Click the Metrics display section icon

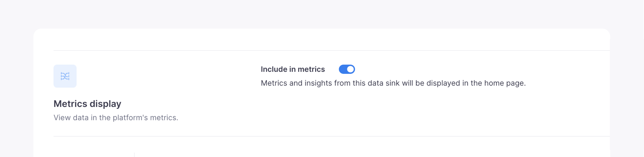click(65, 76)
